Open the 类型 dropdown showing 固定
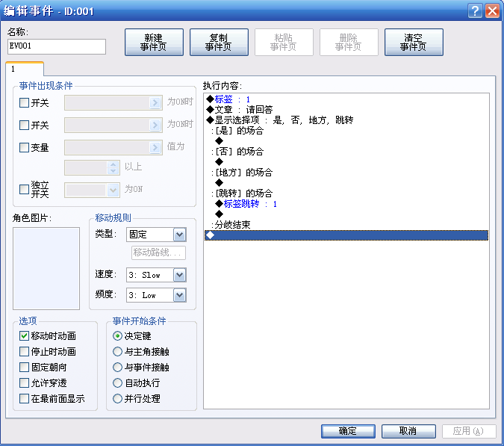504x446 pixels. pyautogui.click(x=156, y=235)
